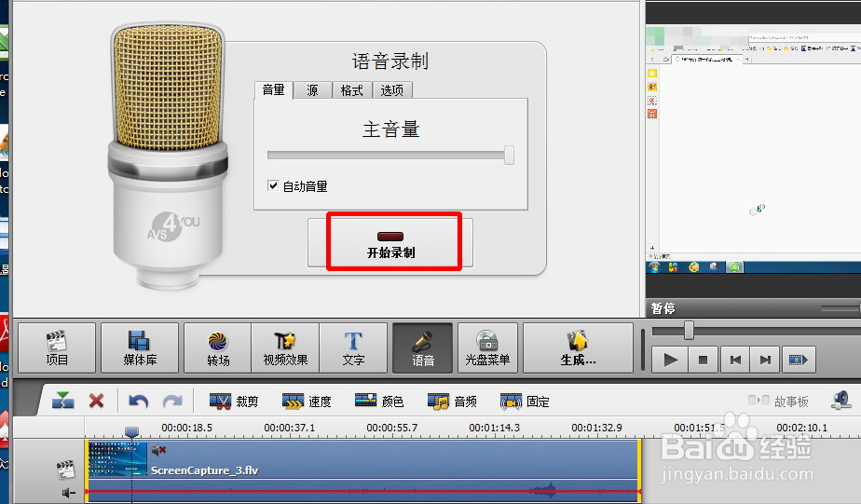Stop the preview playback

(703, 361)
